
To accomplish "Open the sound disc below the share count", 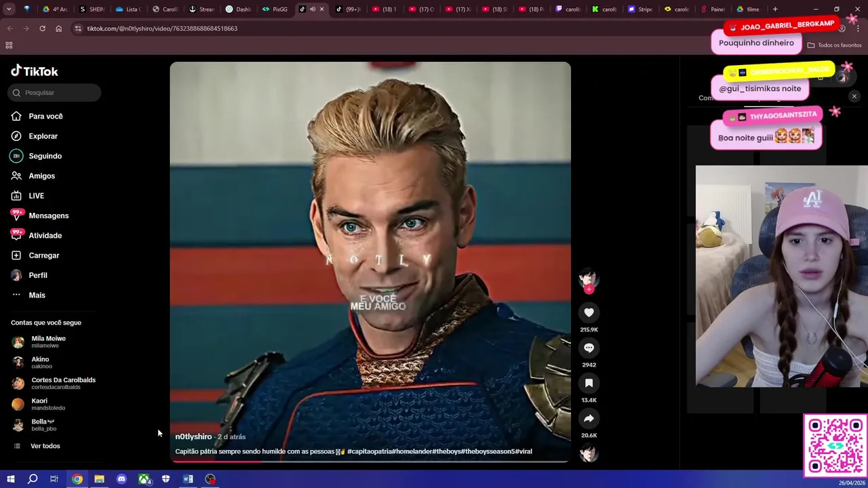I will click(589, 453).
